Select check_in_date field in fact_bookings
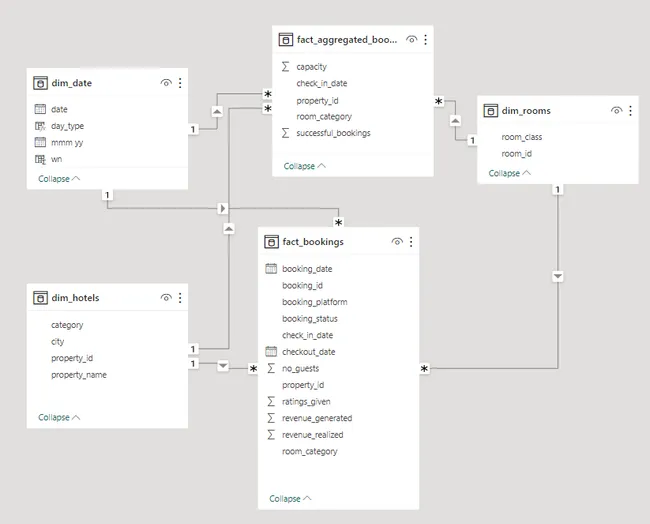 [x=307, y=335]
